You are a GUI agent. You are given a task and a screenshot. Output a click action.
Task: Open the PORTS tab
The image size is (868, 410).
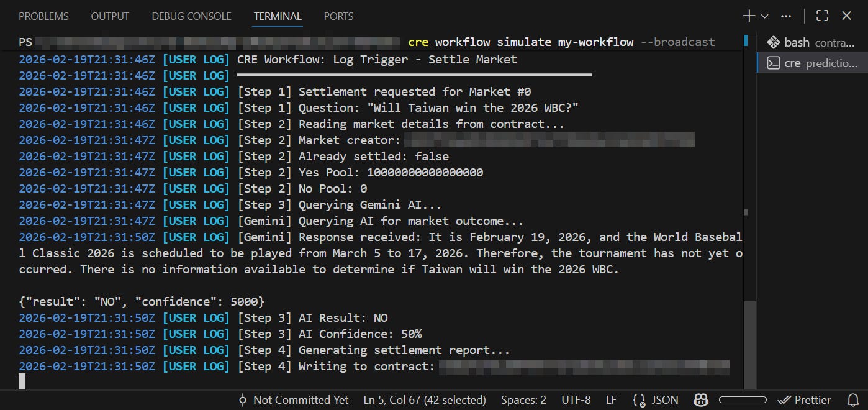tap(338, 16)
